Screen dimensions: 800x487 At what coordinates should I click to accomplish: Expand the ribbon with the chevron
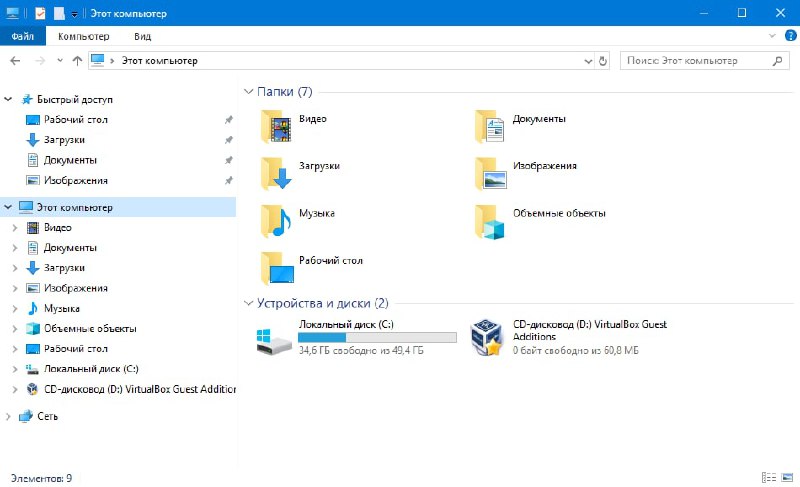coord(772,36)
